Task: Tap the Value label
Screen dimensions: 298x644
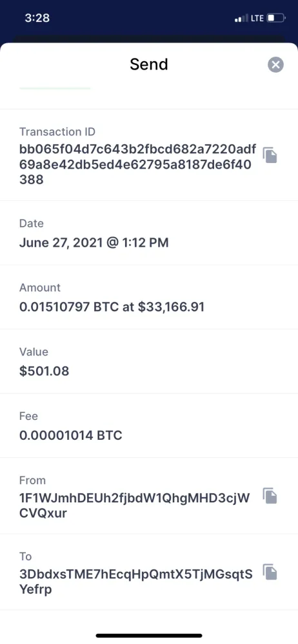Action: tap(34, 352)
